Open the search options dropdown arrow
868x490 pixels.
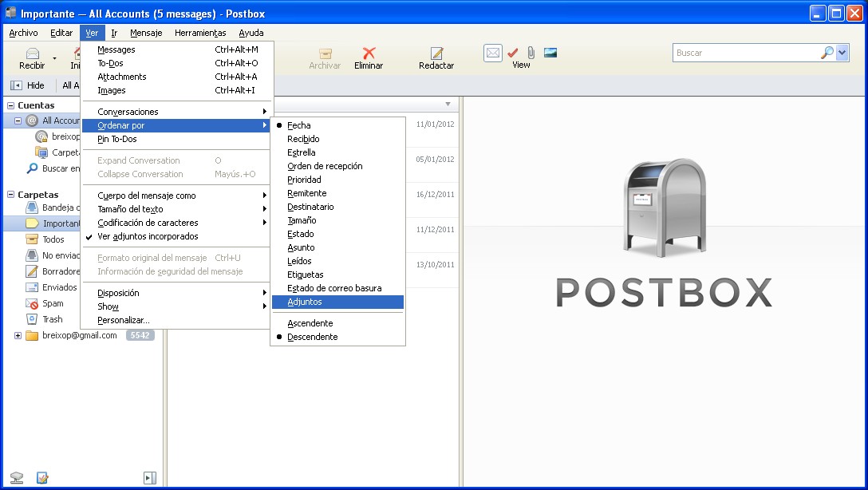pyautogui.click(x=842, y=53)
